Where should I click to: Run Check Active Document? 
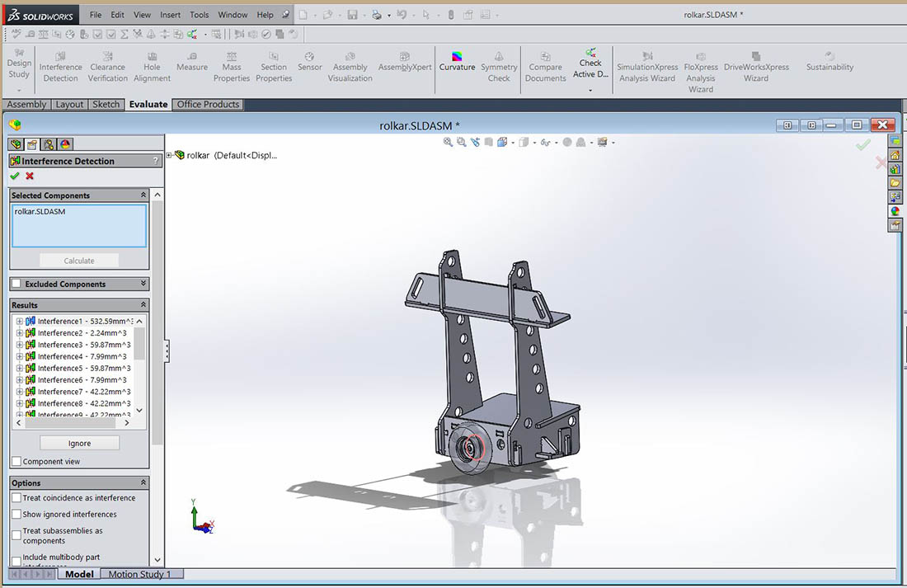pos(590,63)
